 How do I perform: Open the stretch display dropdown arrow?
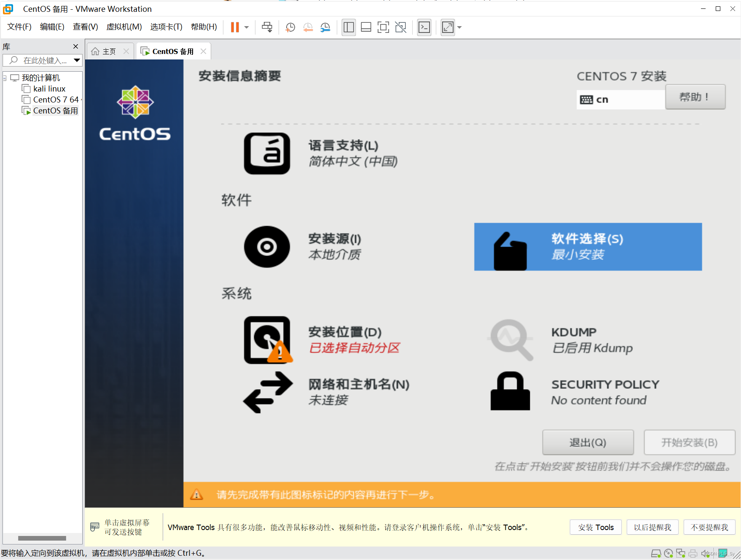click(459, 27)
